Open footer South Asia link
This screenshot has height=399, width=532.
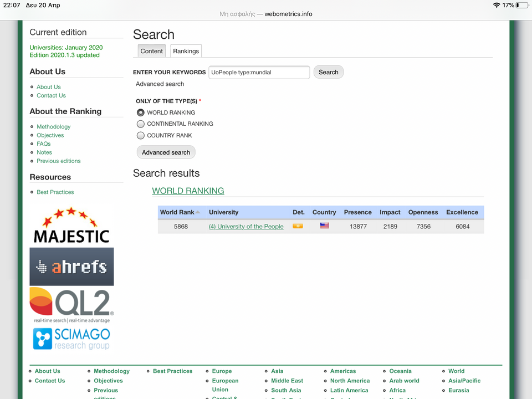[286, 390]
